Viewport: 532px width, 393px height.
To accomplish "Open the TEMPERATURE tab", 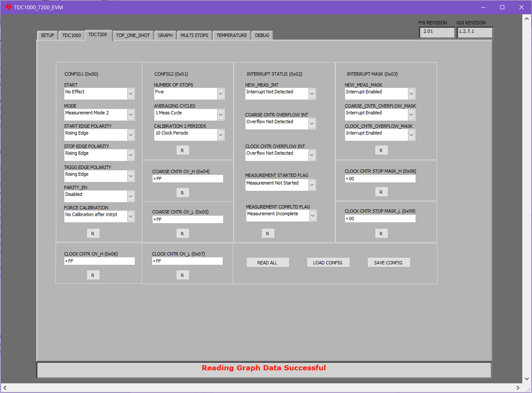I will point(232,35).
